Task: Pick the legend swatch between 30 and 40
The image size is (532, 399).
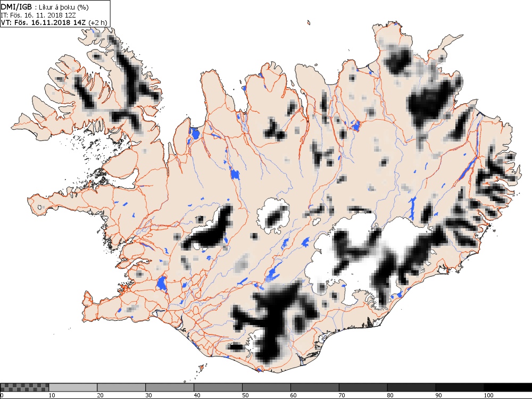Action: (170, 387)
